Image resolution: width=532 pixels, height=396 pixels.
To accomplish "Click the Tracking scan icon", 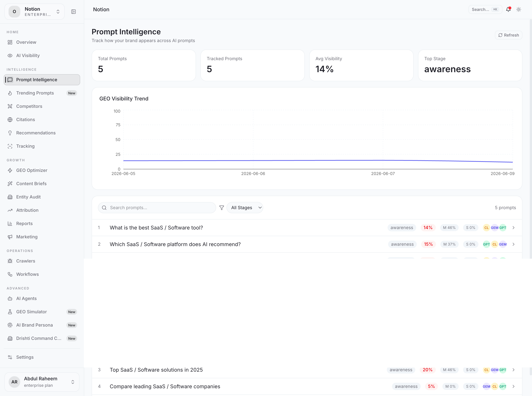I will tap(10, 146).
